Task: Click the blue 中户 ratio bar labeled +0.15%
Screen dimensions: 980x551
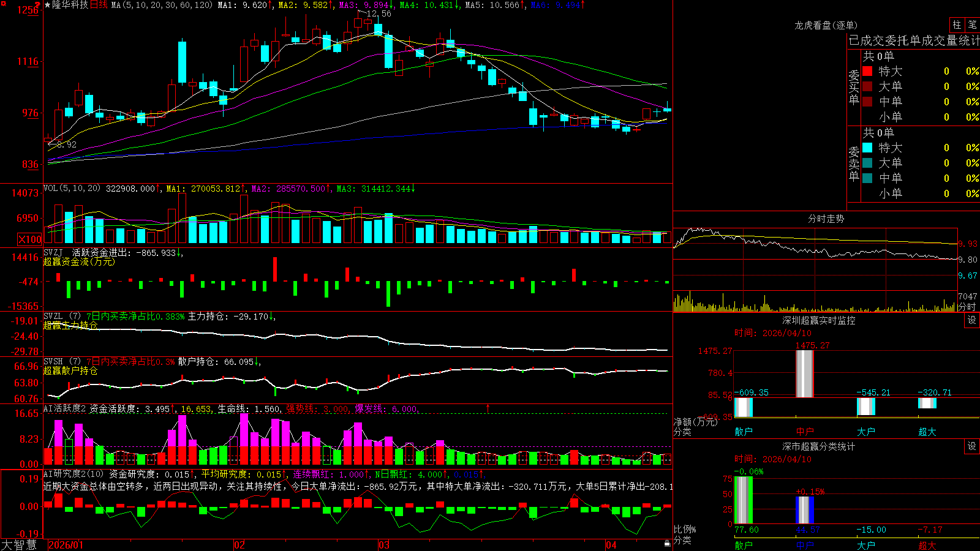Action: pyautogui.click(x=805, y=510)
